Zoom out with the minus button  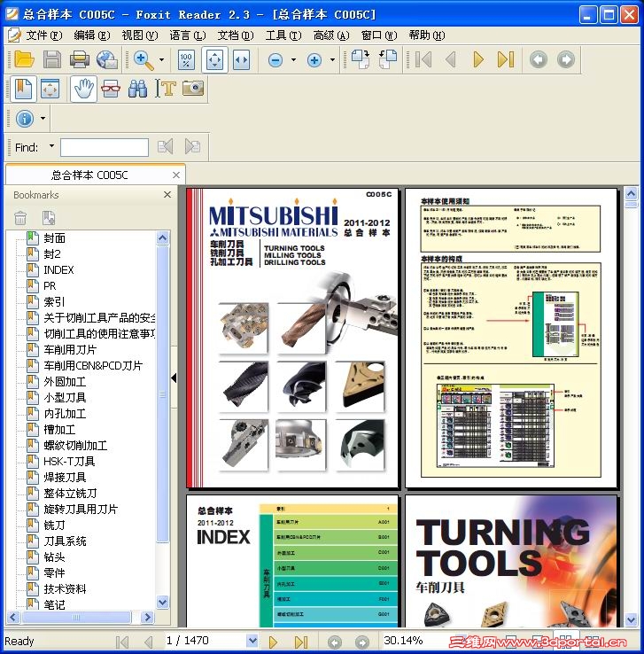(x=275, y=60)
